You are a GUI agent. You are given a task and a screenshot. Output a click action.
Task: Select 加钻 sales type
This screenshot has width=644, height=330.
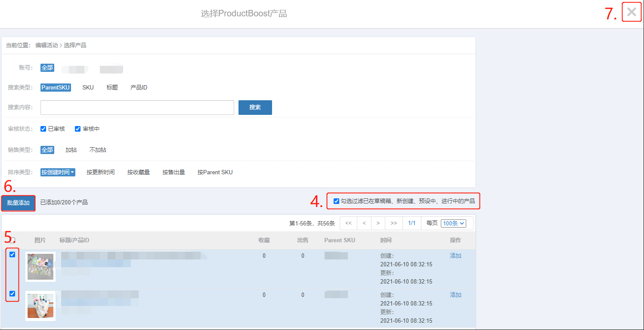71,150
